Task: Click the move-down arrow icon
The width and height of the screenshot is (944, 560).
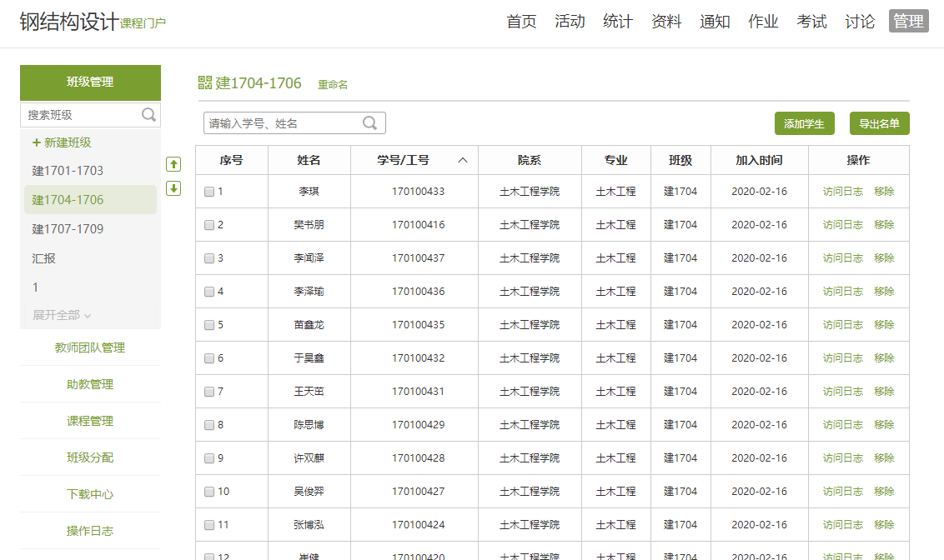Action: click(x=173, y=188)
